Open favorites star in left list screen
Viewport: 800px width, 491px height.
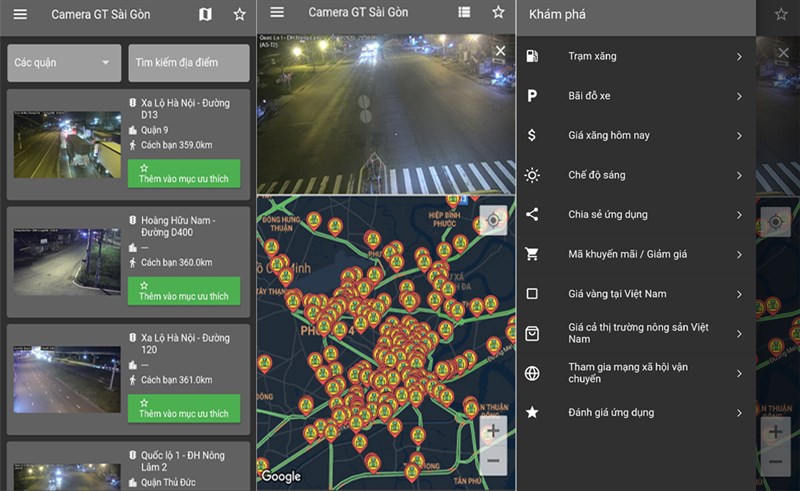[239, 14]
